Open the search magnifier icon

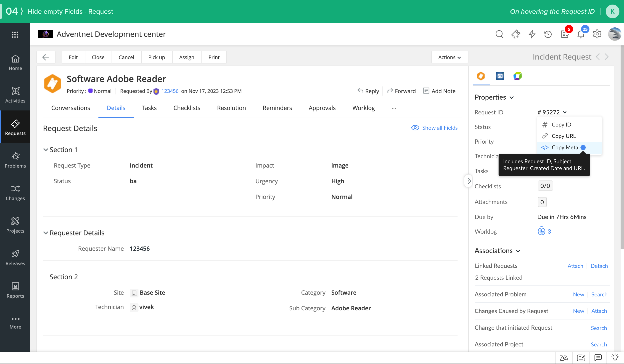tap(499, 34)
